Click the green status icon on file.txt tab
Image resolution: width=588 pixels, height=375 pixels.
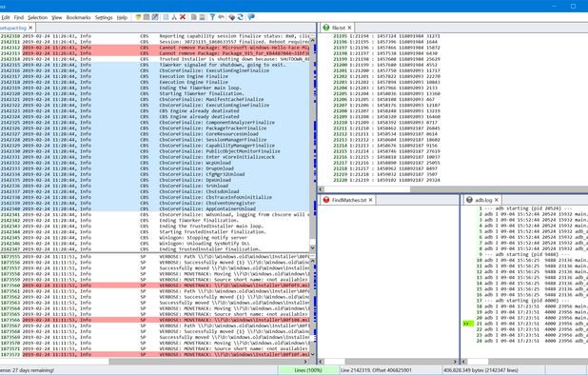pyautogui.click(x=326, y=28)
